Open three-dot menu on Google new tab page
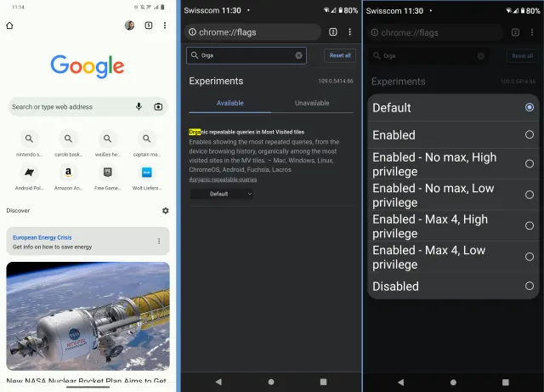 165,26
